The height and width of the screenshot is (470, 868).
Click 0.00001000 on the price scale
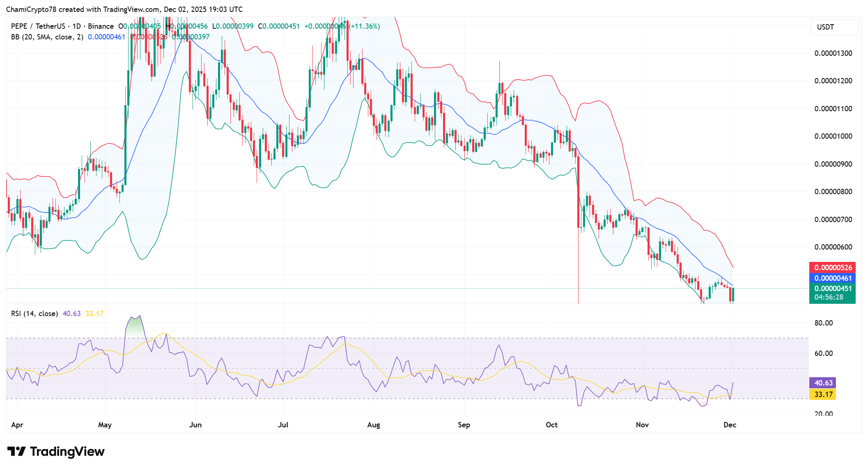point(833,136)
